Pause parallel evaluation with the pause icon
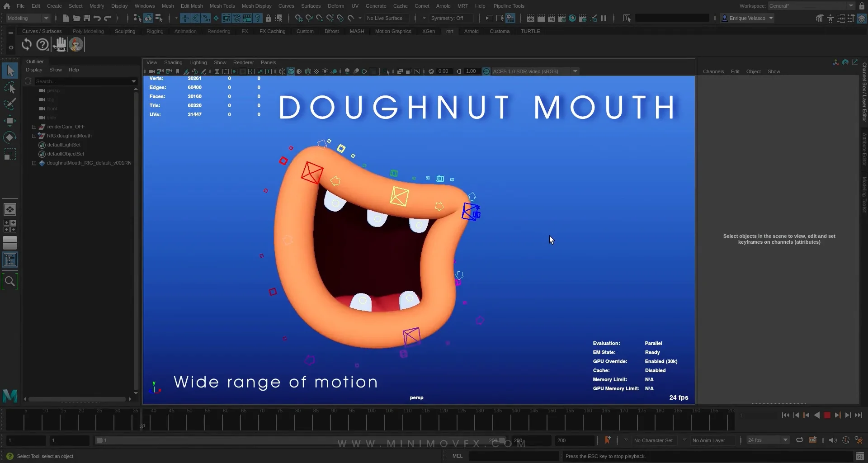 tap(604, 18)
